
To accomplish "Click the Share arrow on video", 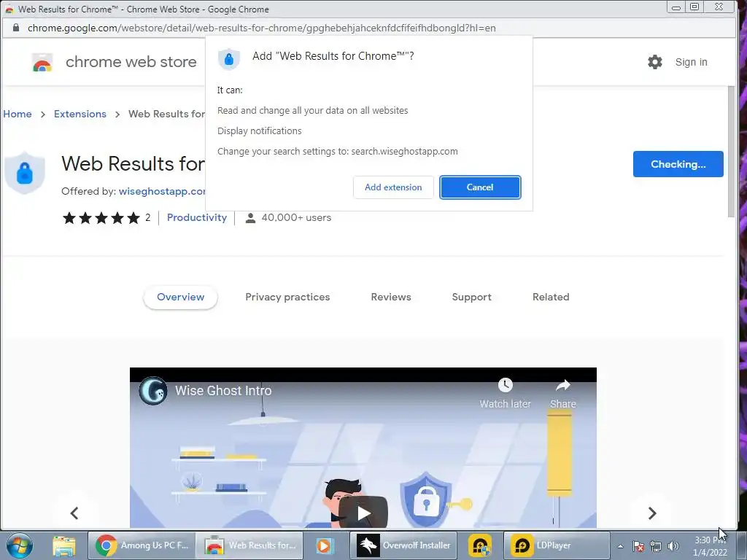I will pyautogui.click(x=563, y=385).
